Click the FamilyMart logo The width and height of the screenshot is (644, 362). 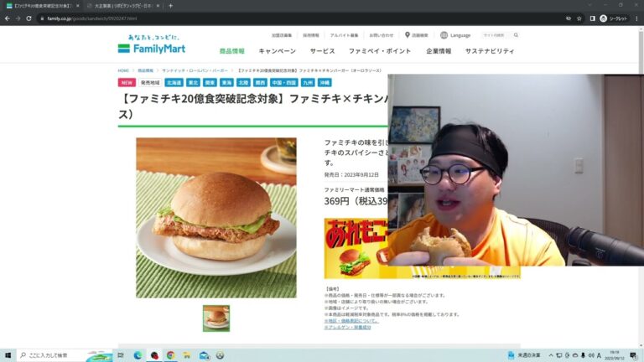(152, 44)
